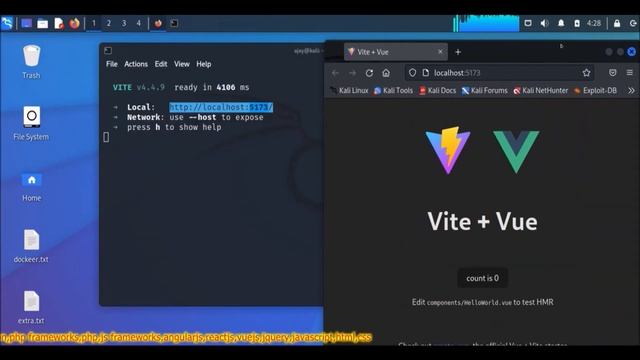
Task: Select the extra.txt desktop file
Action: [31, 307]
